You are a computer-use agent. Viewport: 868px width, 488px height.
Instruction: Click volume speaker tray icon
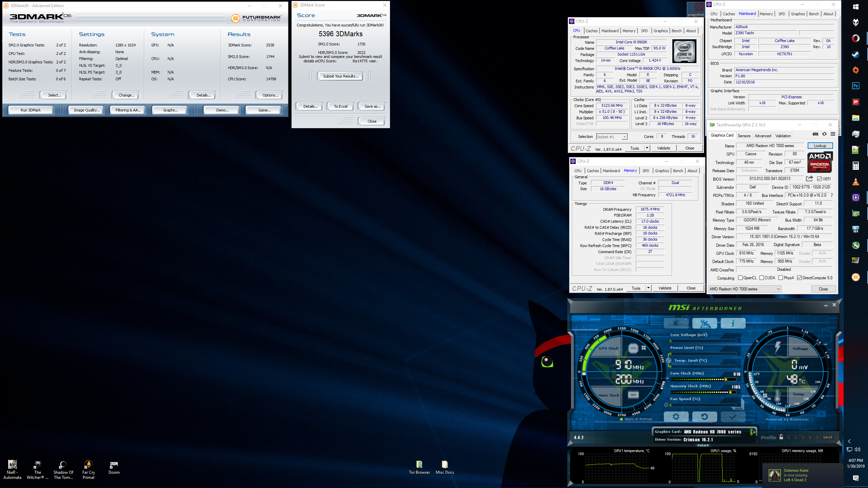pyautogui.click(x=857, y=449)
